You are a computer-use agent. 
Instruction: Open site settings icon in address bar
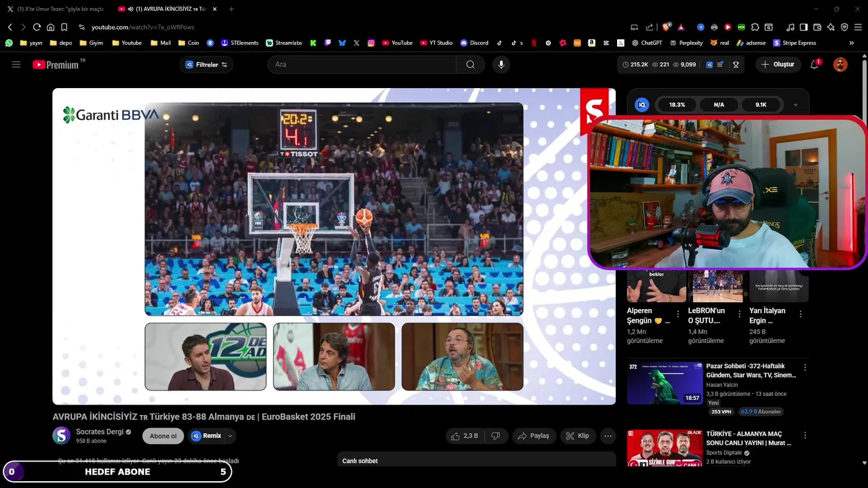click(x=81, y=27)
